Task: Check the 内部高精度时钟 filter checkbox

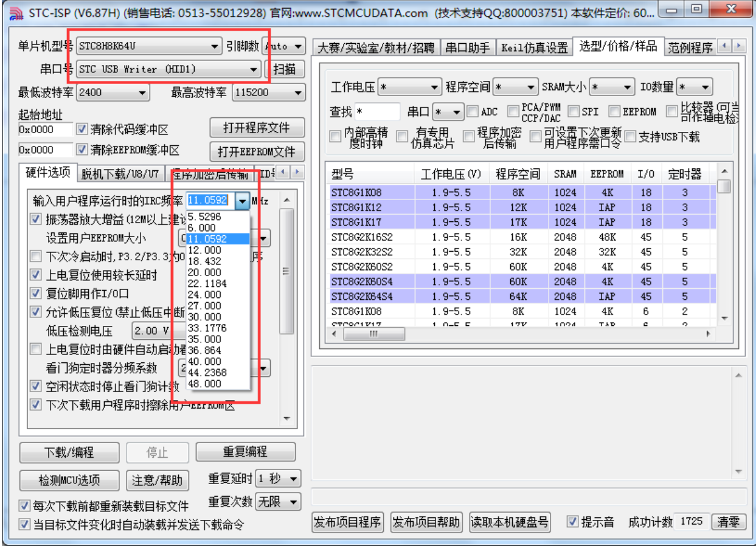Action: click(335, 137)
